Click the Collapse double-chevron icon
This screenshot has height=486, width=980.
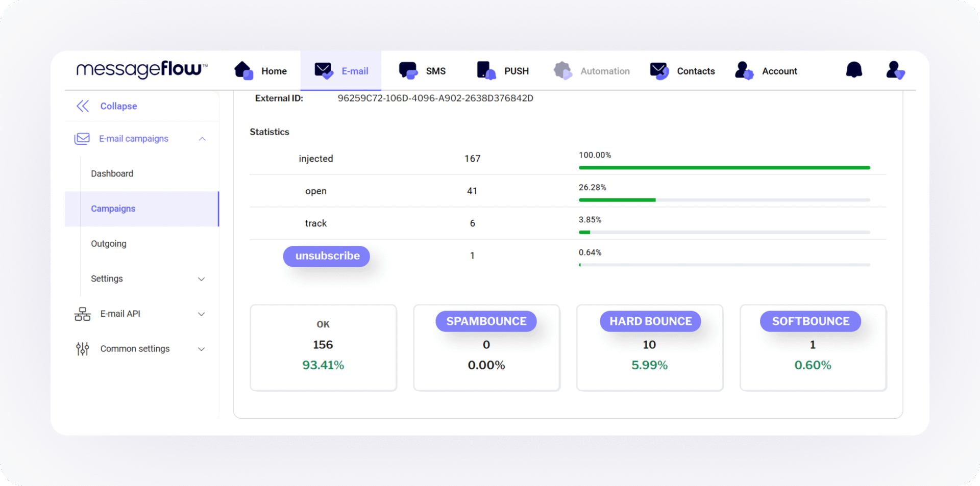tap(83, 106)
